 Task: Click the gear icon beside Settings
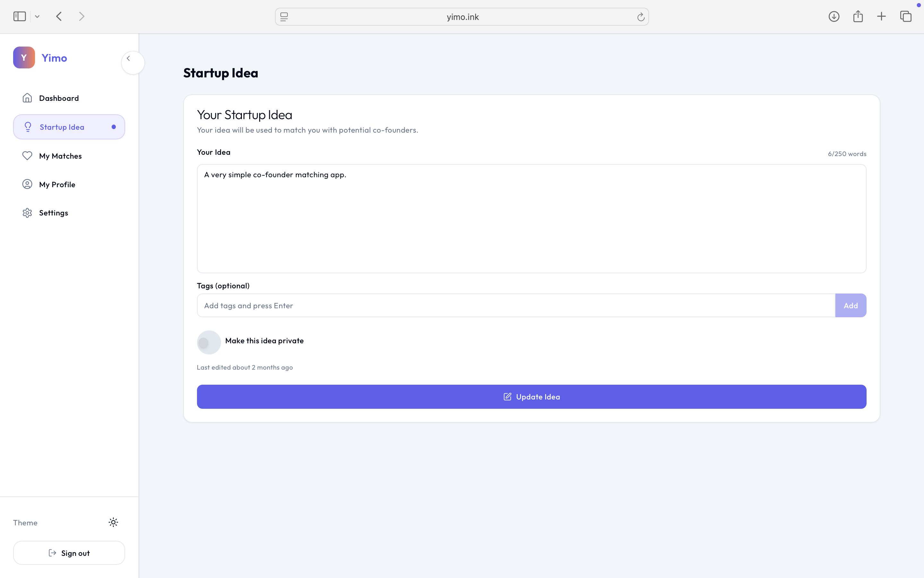coord(27,213)
